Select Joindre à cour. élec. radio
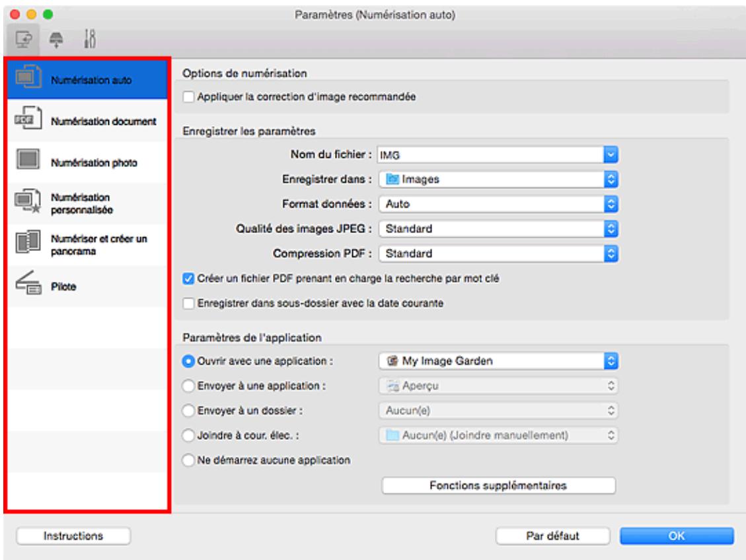Image resolution: width=746 pixels, height=560 pixels. [x=188, y=435]
